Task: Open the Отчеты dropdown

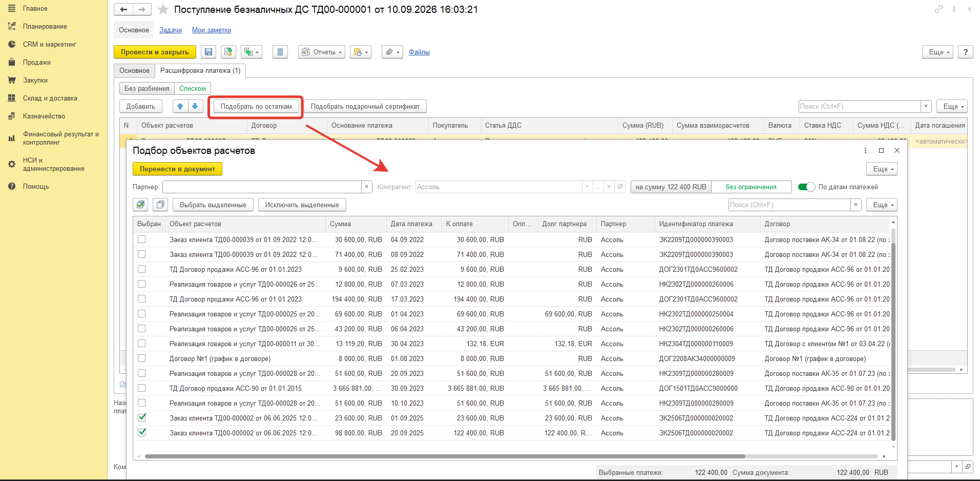Action: (x=322, y=52)
